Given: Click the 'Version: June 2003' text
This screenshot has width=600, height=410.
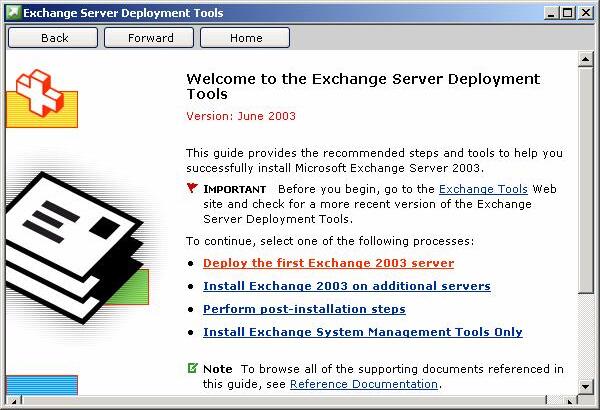Looking at the screenshot, I should [241, 116].
